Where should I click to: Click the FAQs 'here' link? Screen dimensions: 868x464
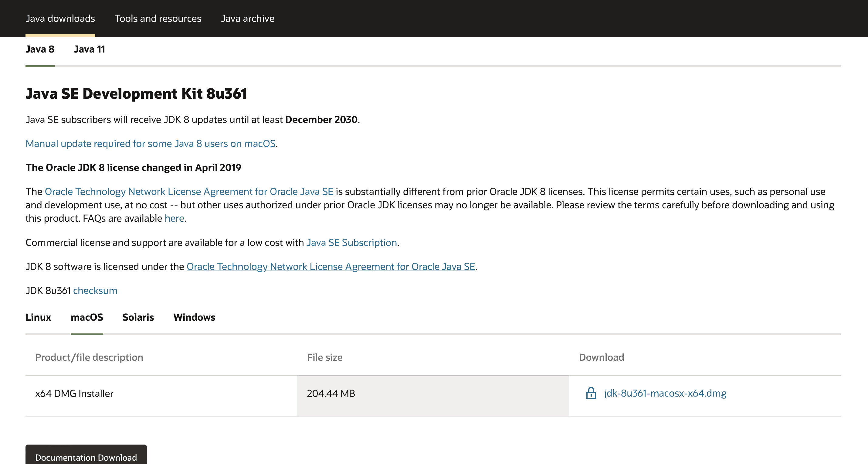(174, 219)
